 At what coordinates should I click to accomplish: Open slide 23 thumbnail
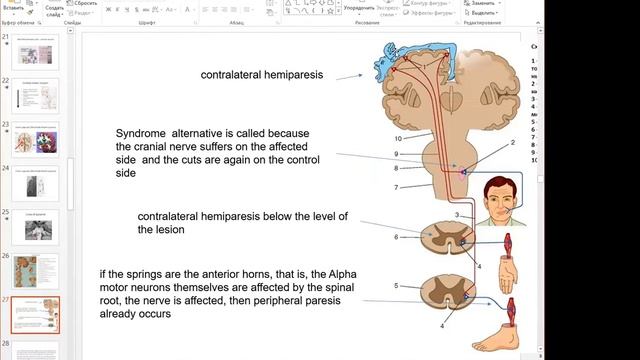[35, 140]
